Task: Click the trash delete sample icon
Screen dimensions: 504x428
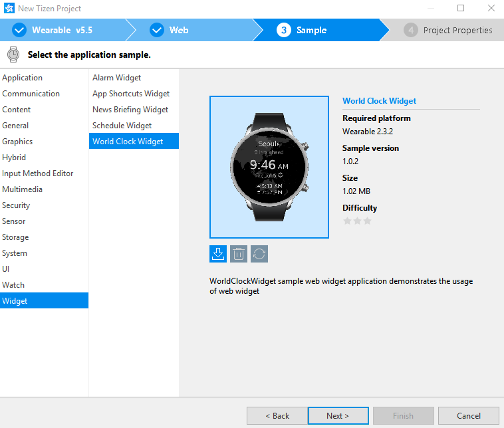Action: [239, 253]
